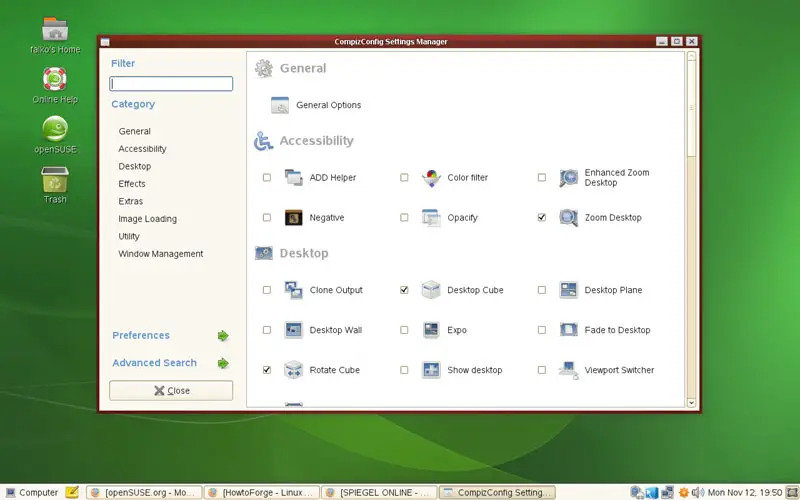
Task: Open the ADD Helper plugin icon
Action: coord(293,178)
